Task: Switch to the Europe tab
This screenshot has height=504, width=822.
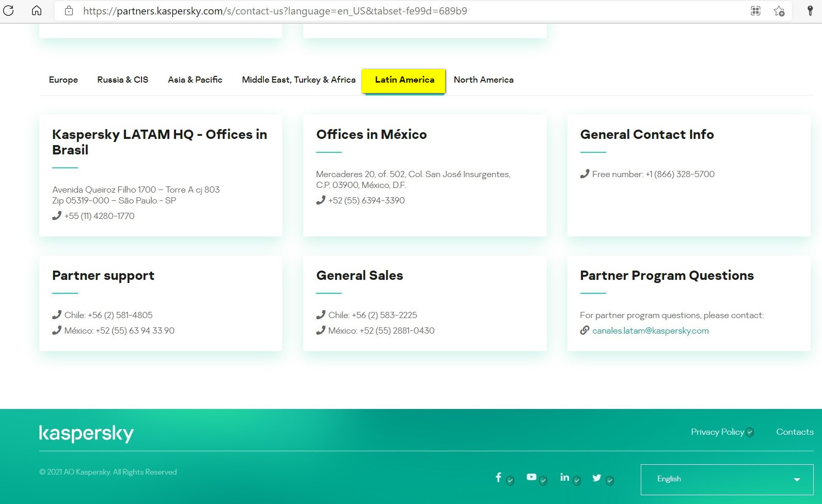Action: click(x=64, y=80)
